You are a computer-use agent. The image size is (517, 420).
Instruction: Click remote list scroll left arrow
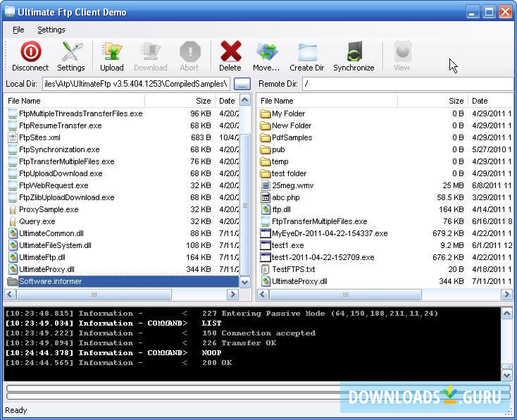pos(263,295)
